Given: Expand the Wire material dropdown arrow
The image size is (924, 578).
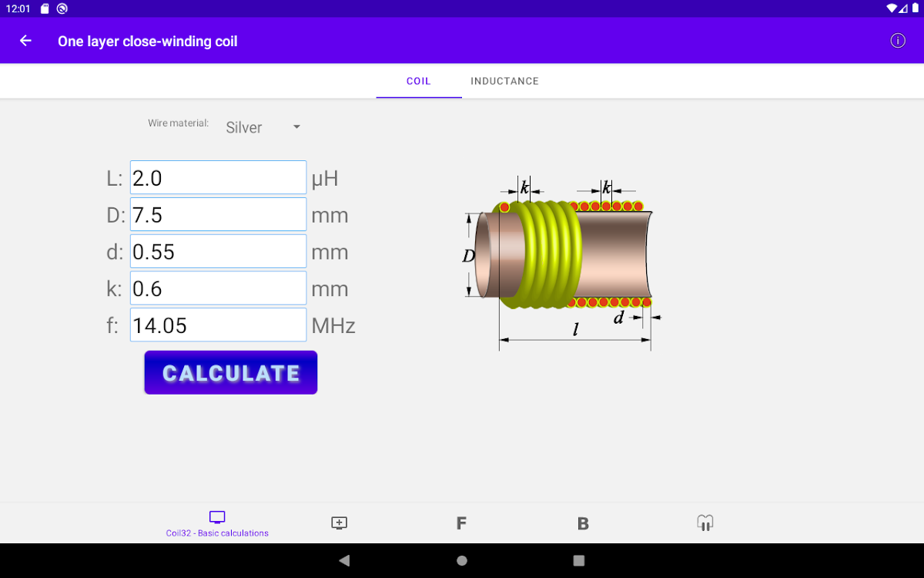Looking at the screenshot, I should [x=296, y=127].
